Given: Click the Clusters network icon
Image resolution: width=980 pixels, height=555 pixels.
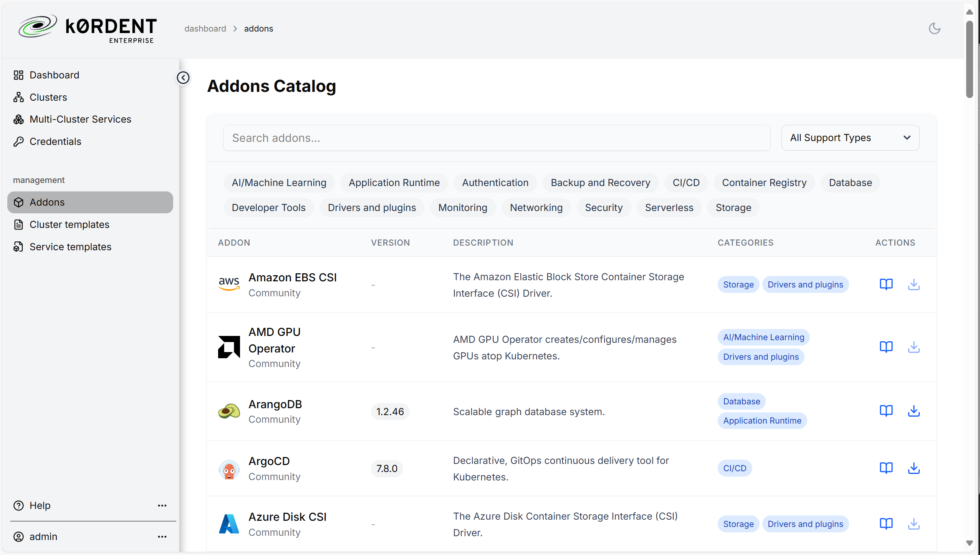Looking at the screenshot, I should tap(18, 97).
